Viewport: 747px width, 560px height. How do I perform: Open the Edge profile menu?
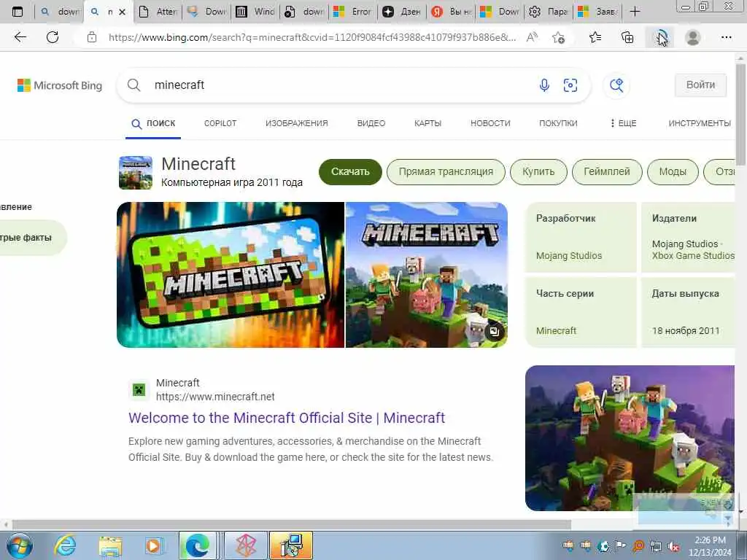point(692,37)
